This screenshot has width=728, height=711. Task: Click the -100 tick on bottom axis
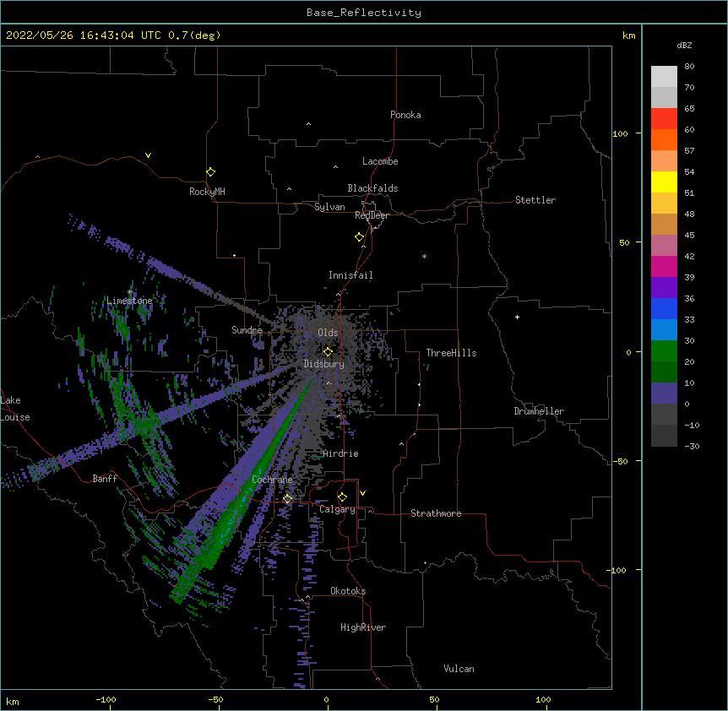click(x=106, y=699)
